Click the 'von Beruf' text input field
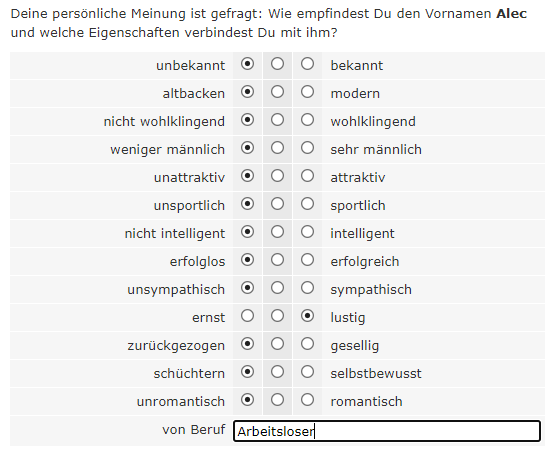This screenshot has height=452, width=554. (x=387, y=431)
